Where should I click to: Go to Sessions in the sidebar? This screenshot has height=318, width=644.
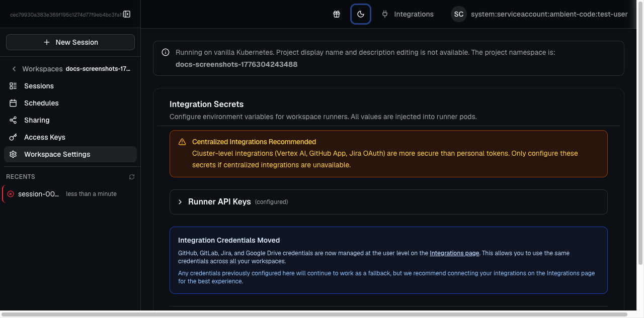[39, 85]
